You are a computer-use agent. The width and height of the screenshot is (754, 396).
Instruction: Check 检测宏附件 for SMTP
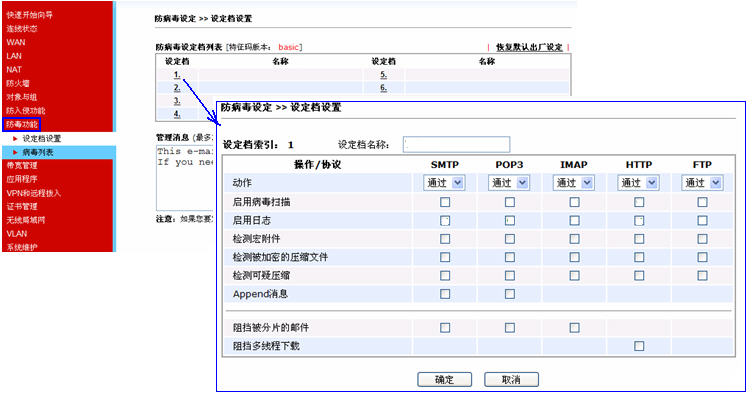point(445,239)
